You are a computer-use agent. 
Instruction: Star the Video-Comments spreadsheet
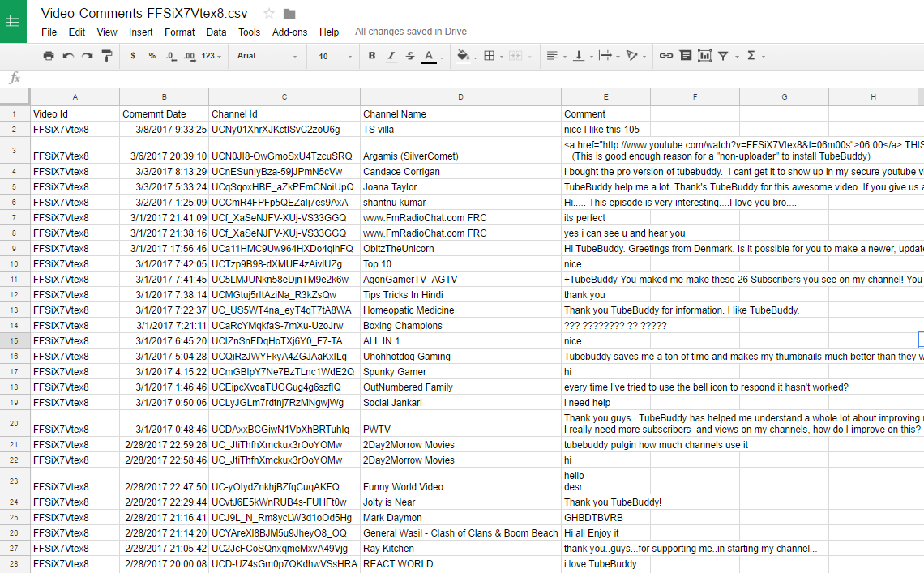click(x=269, y=14)
